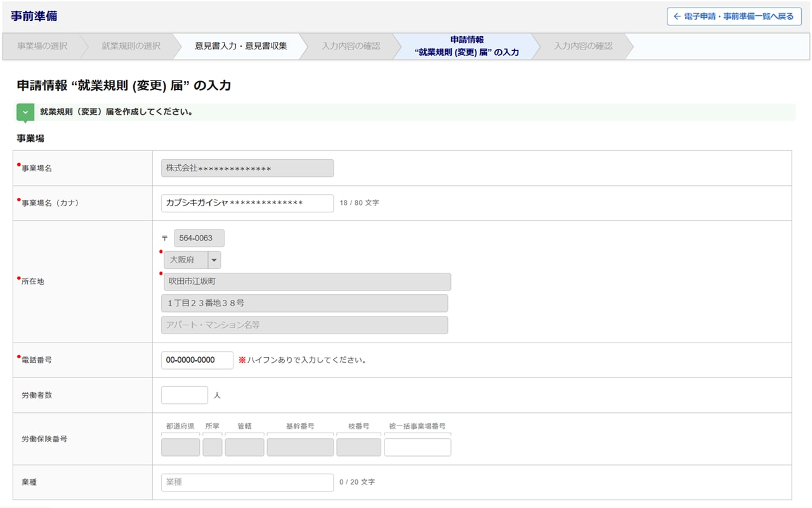
Task: Select first 入力内容の確認 step
Action: point(351,46)
